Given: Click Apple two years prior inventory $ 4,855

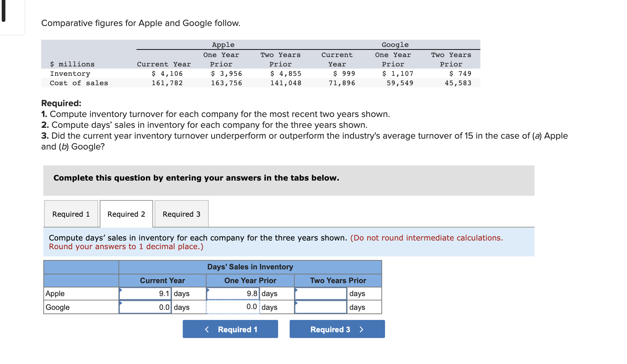Looking at the screenshot, I should click(x=286, y=74).
